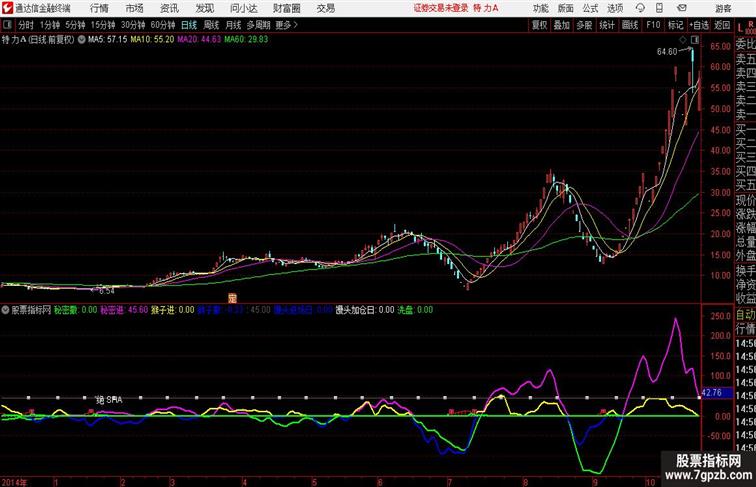This screenshot has height=487, width=756.
Task: Expand the 更多 periods list
Action: (x=287, y=25)
